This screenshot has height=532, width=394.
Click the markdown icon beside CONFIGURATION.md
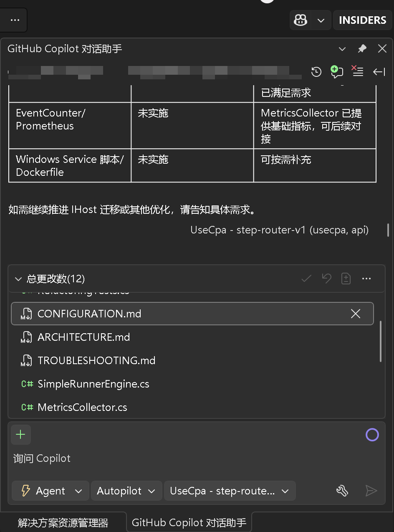[x=26, y=314]
